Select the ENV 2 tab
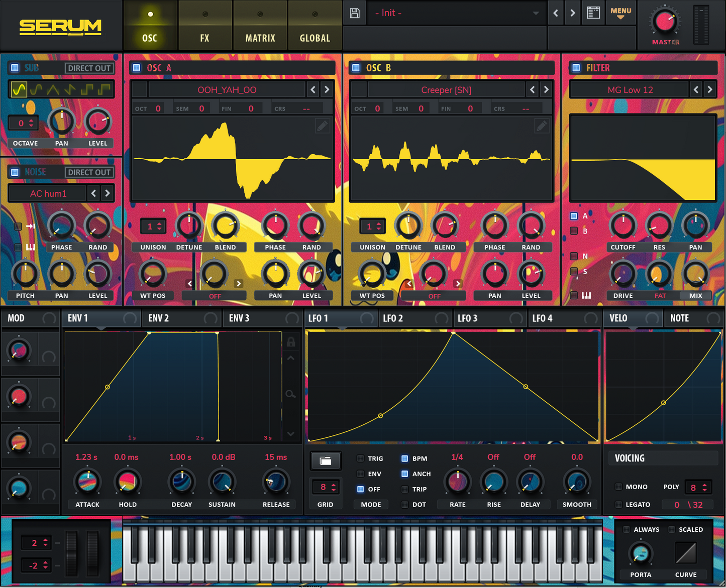This screenshot has width=726, height=588. 182,318
